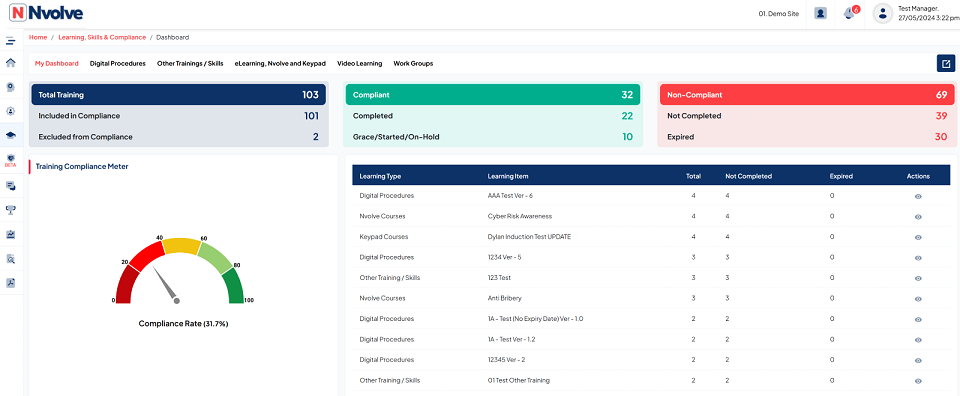This screenshot has height=396, width=960.
Task: Click the dark red 0-20 gauge segment
Action: [x=126, y=286]
